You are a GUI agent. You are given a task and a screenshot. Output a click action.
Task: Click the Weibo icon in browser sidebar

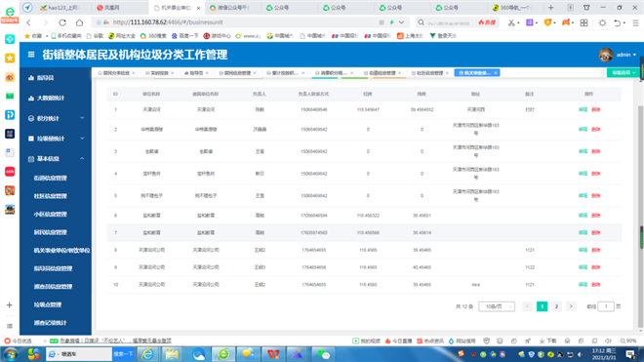click(10, 77)
